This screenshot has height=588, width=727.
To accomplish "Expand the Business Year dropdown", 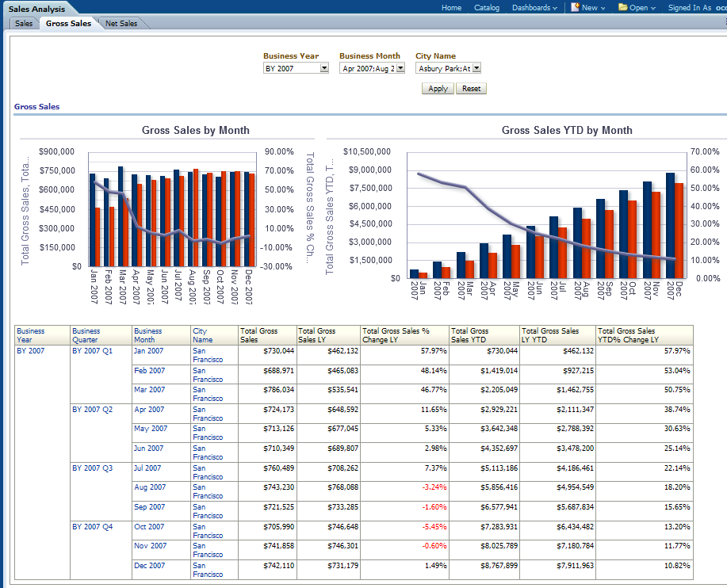I will click(324, 69).
